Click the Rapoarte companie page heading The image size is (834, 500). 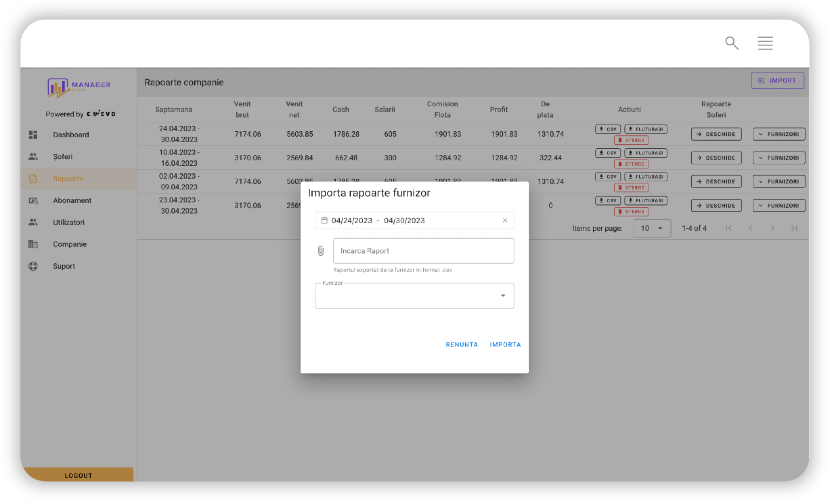click(184, 82)
